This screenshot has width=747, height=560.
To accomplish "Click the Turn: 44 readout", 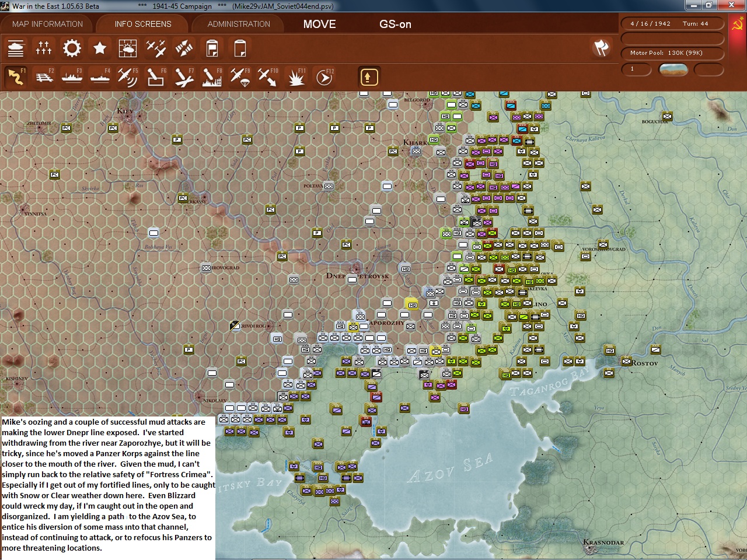I will (x=695, y=24).
